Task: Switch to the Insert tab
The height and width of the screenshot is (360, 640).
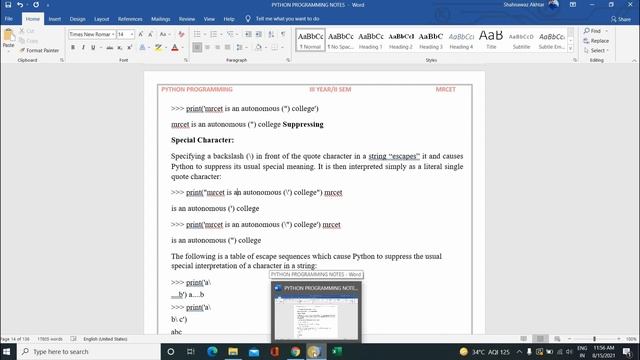Action: (55, 19)
